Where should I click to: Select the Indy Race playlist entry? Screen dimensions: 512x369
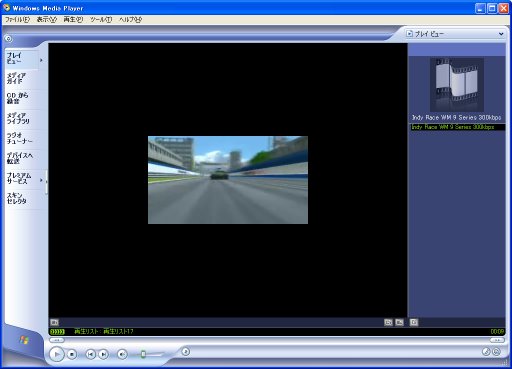tap(457, 127)
